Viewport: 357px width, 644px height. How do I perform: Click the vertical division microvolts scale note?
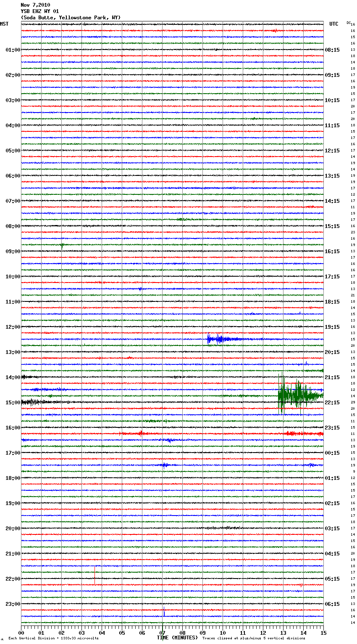(x=53, y=639)
